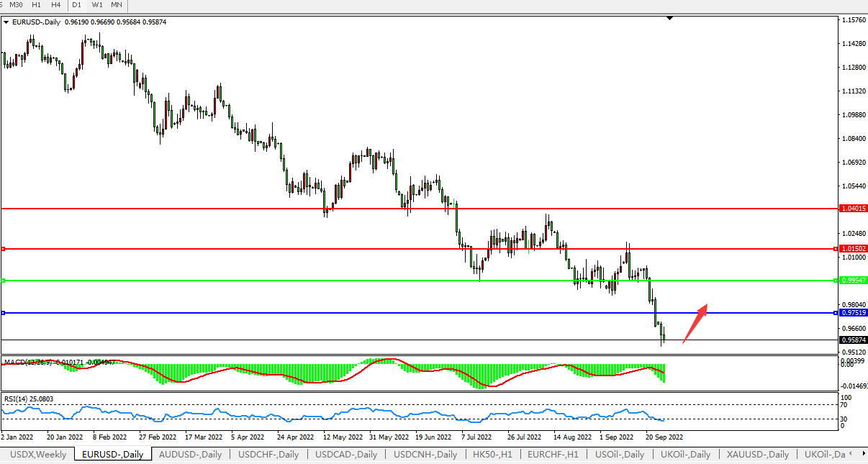Image resolution: width=868 pixels, height=464 pixels.
Task: Open the XAUUSD-,Daily chart tab
Action: click(x=758, y=455)
